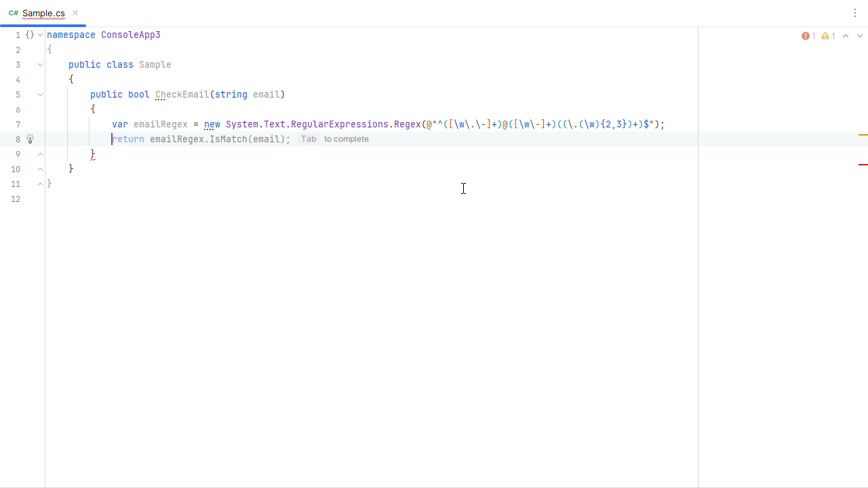This screenshot has width=868, height=488.
Task: Select the Sample.cs tab
Action: tap(43, 13)
